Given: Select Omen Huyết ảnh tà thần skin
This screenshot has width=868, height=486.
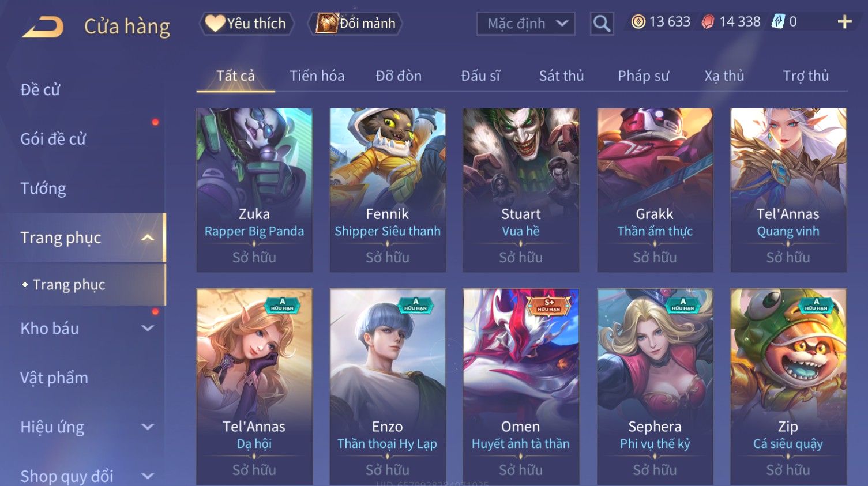Looking at the screenshot, I should click(521, 386).
